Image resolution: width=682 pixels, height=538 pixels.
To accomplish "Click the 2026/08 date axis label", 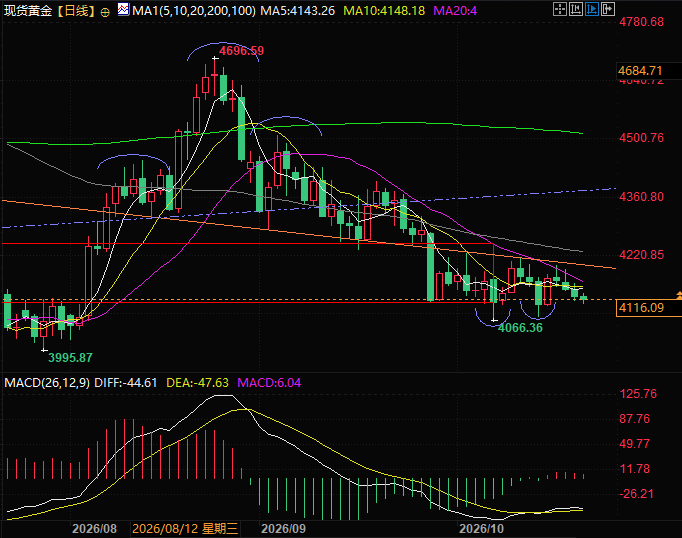I will point(94,529).
